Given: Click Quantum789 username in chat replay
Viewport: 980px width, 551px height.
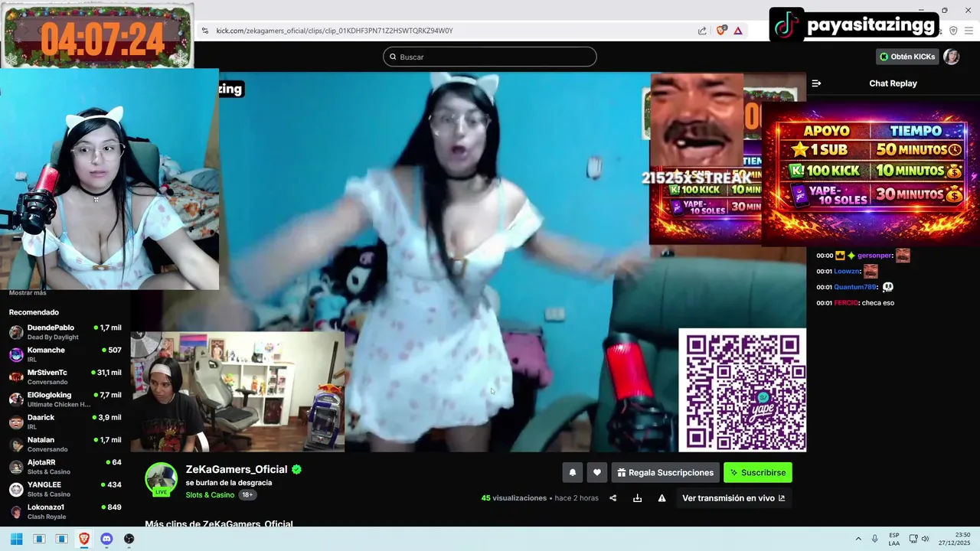Looking at the screenshot, I should [855, 287].
